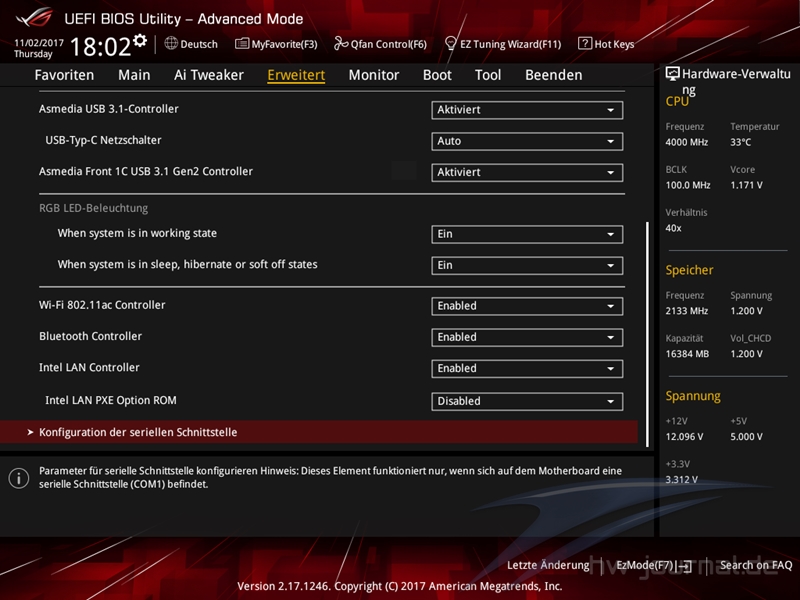Click the settings list vertical scrollbar
Viewport: 800px width, 600px height.
[647, 334]
